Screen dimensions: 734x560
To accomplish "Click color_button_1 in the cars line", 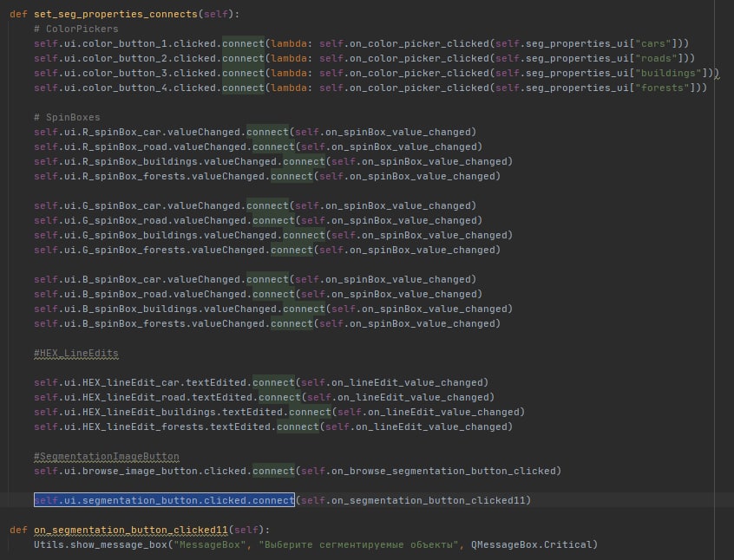I will point(125,43).
